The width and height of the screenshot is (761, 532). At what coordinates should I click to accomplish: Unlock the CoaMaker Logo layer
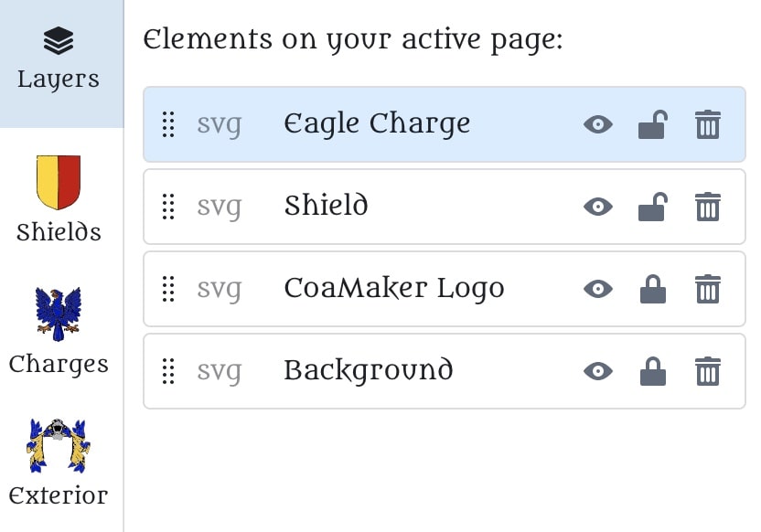click(652, 289)
